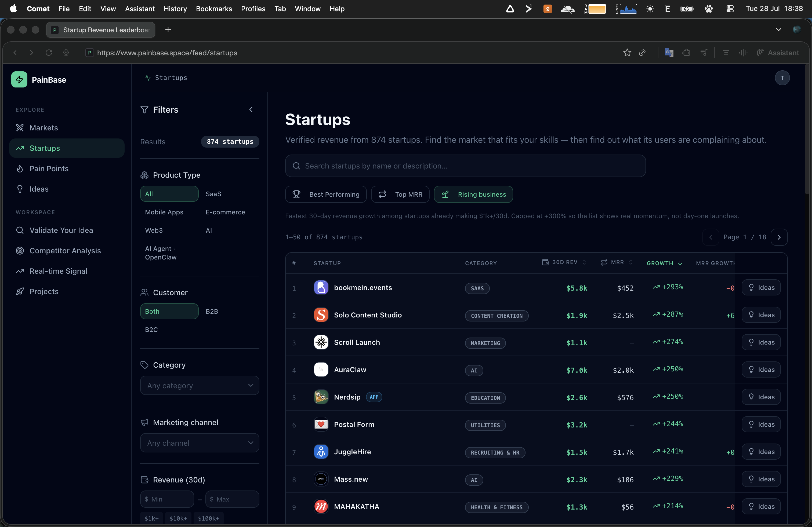
Task: Open the Nerdsip logo icon
Action: [321, 397]
